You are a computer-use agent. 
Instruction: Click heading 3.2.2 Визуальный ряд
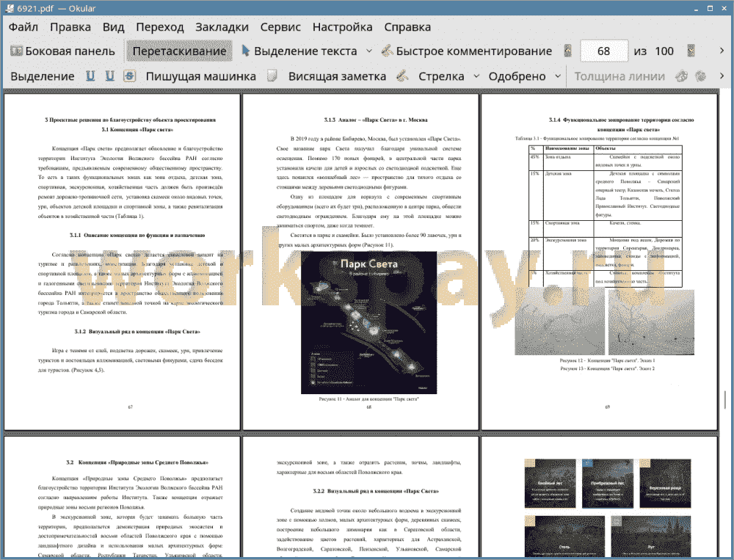[x=375, y=491]
